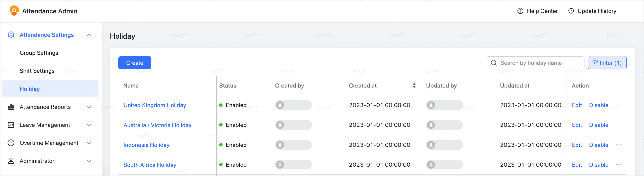
Task: Sort the table by Created at
Action: 414,85
